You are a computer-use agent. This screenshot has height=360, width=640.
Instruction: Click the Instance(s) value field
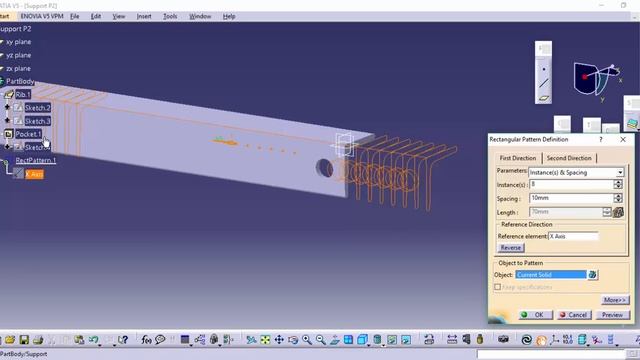[571, 184]
